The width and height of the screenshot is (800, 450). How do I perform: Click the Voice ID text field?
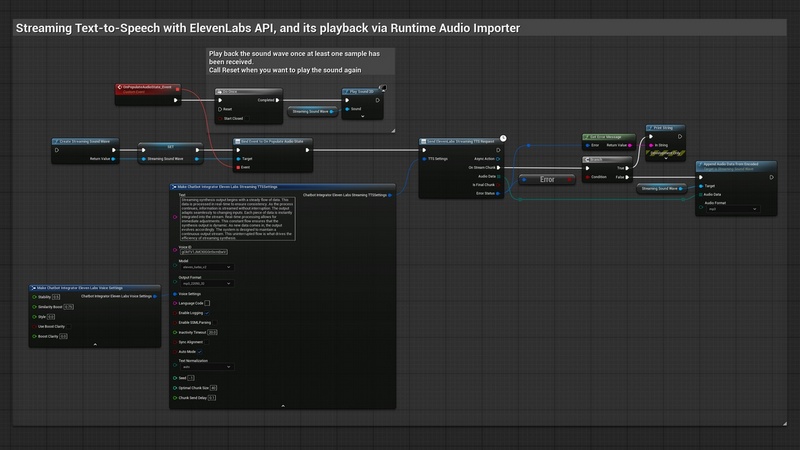[x=205, y=253]
